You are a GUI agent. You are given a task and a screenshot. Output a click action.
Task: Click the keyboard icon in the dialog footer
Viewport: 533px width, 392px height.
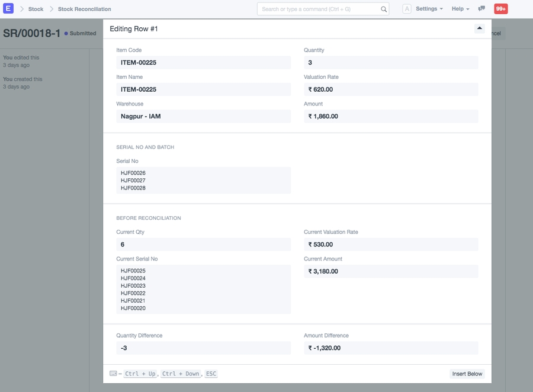pos(112,373)
